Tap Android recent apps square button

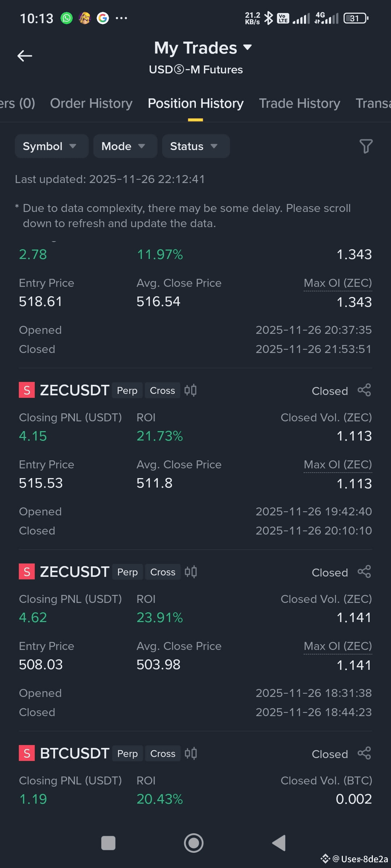coord(108,843)
